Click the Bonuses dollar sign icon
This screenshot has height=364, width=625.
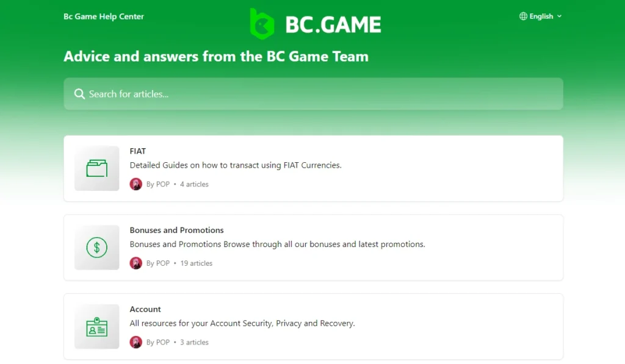[97, 248]
